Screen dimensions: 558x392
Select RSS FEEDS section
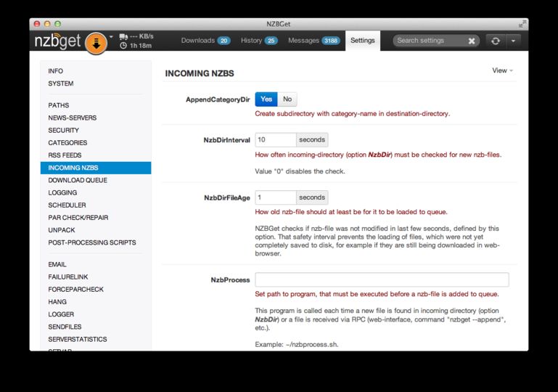65,155
